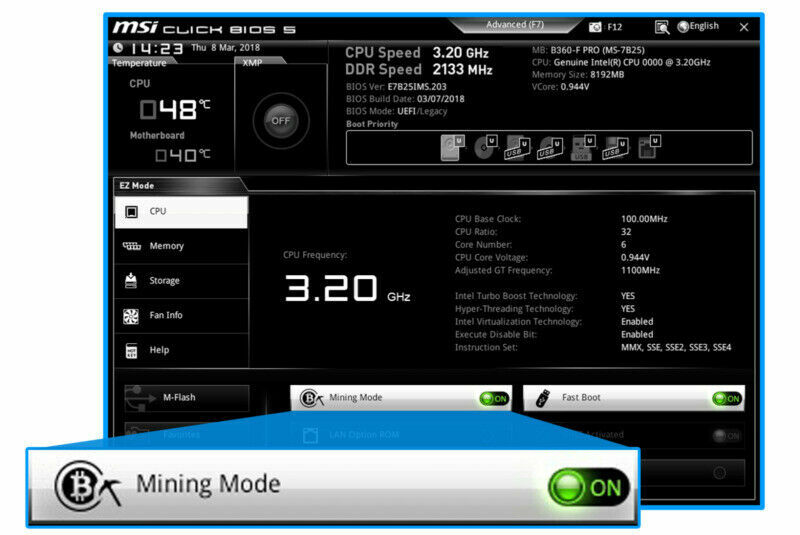800x535 pixels.
Task: Select the last boot priority device icon
Action: [649, 147]
